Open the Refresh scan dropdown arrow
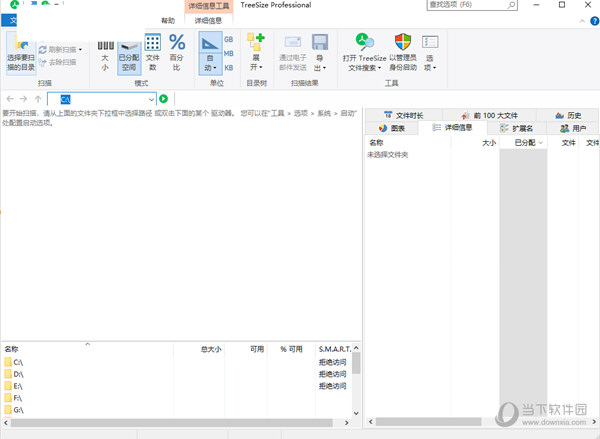Screen dimensions: 600x439 [x=80, y=50]
